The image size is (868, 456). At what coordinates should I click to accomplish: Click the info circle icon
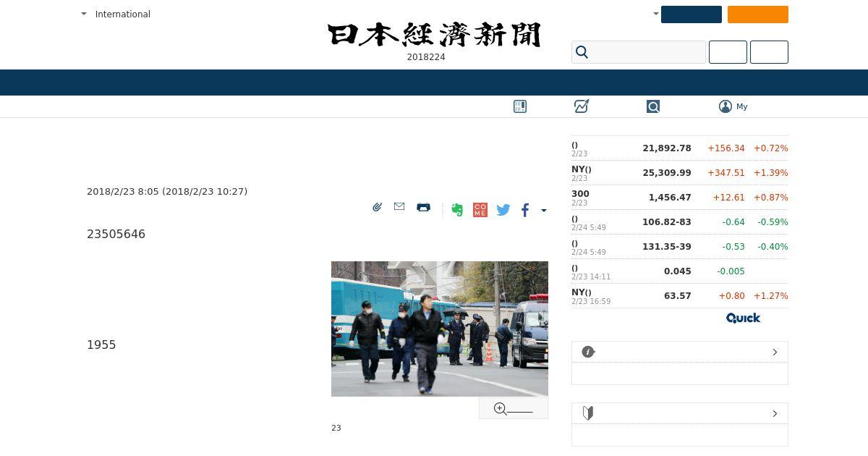588,352
